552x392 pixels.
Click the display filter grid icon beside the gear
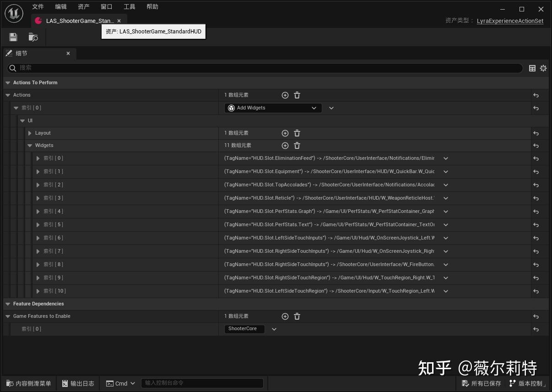tap(532, 68)
